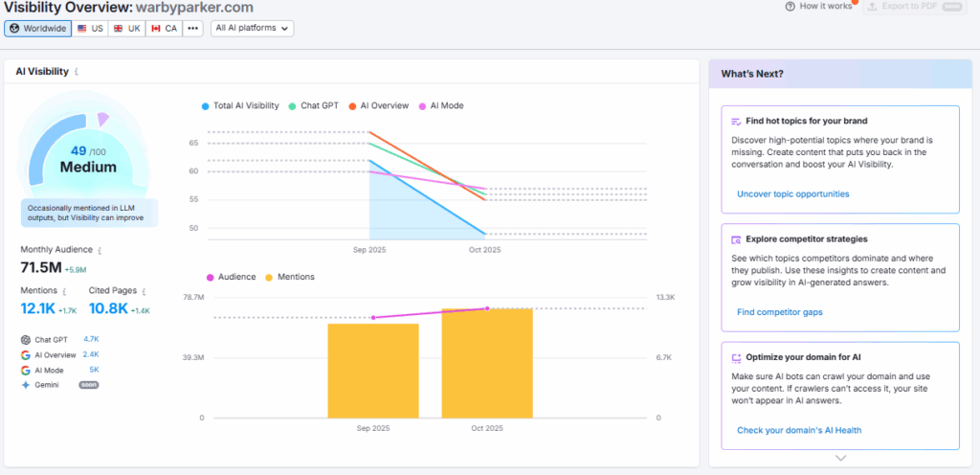
Task: Click the Mentions info icon
Action: [63, 290]
